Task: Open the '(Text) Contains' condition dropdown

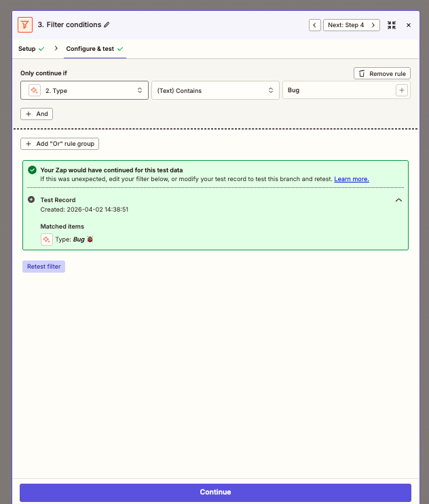Action: pos(215,90)
